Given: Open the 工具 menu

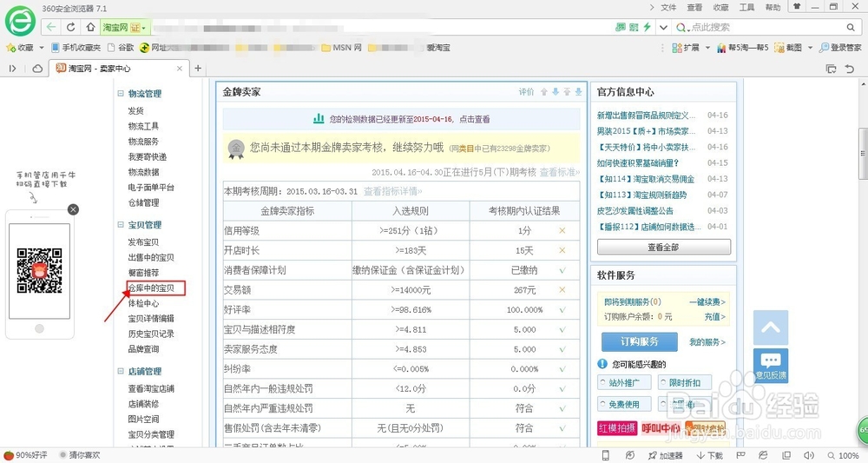Looking at the screenshot, I should pos(746,7).
